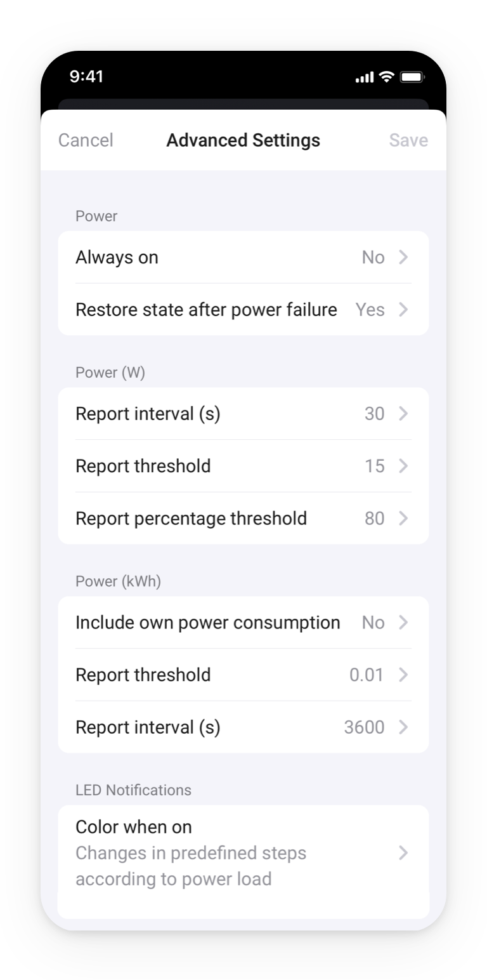Open Restore state after power failure

click(206, 310)
